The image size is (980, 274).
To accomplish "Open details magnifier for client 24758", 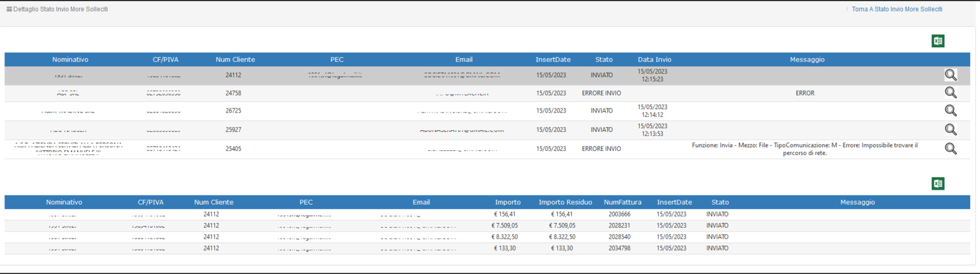I will pyautogui.click(x=951, y=93).
